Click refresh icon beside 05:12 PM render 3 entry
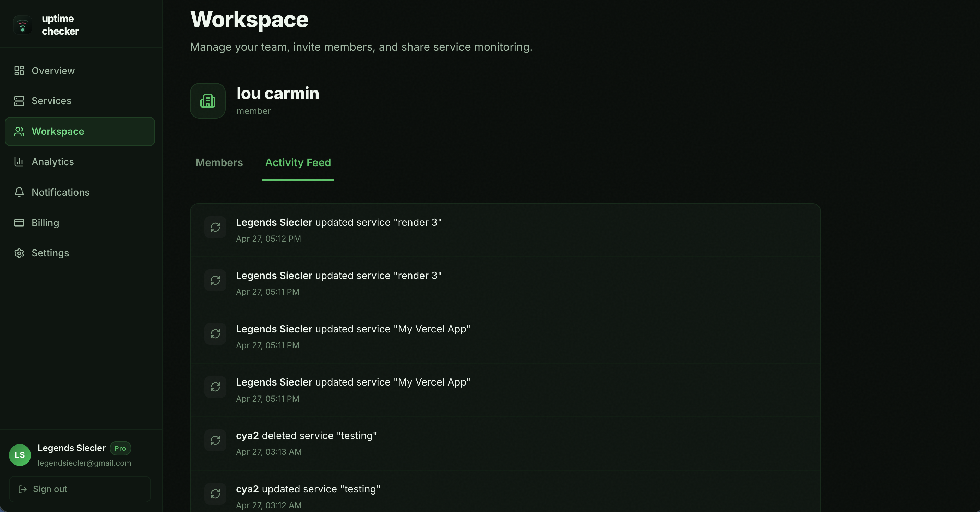The width and height of the screenshot is (980, 512). pos(215,227)
